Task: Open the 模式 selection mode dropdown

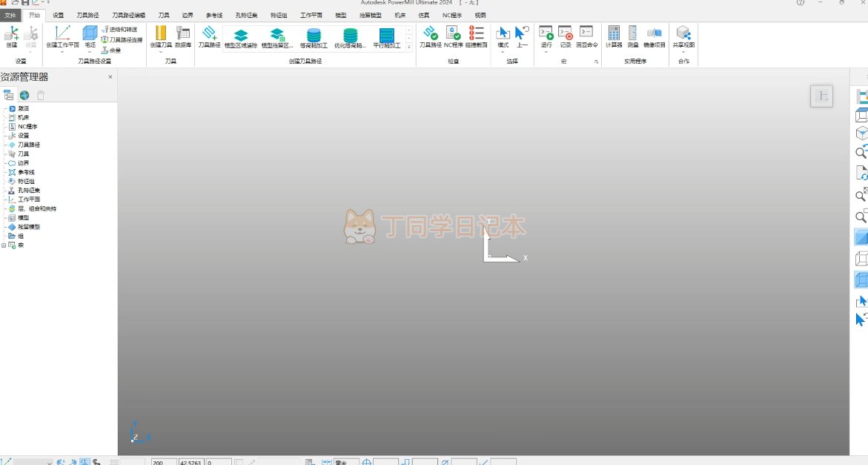Action: pos(503,52)
